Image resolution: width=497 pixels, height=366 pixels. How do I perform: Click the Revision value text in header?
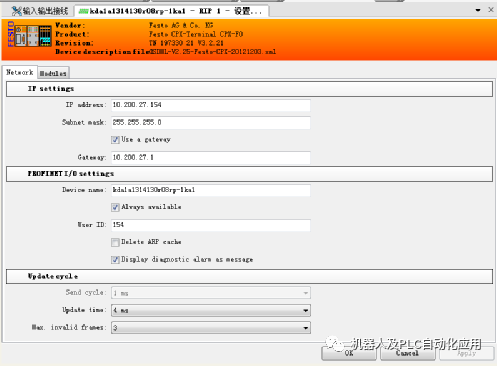click(x=186, y=43)
